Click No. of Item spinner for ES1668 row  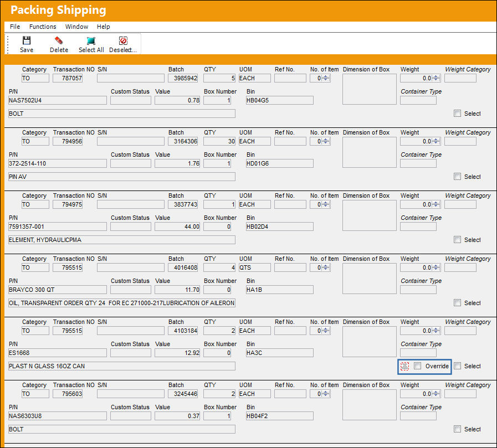(326, 331)
